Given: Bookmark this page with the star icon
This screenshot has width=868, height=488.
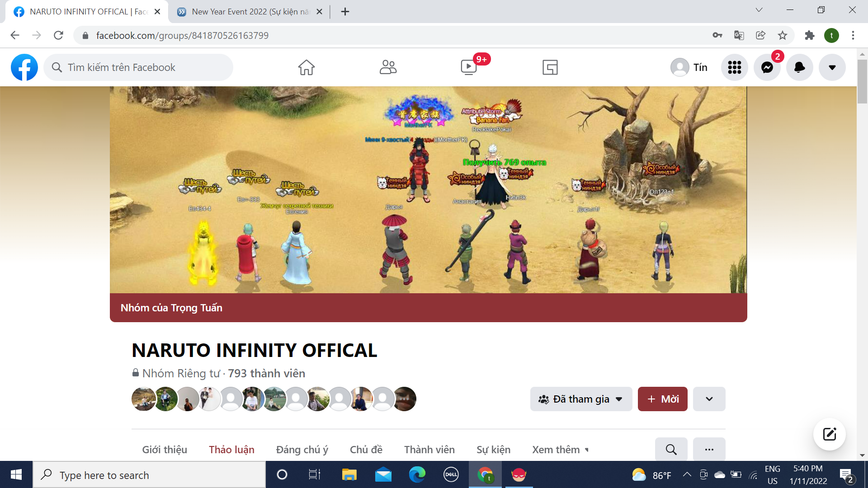Looking at the screenshot, I should click(x=783, y=35).
